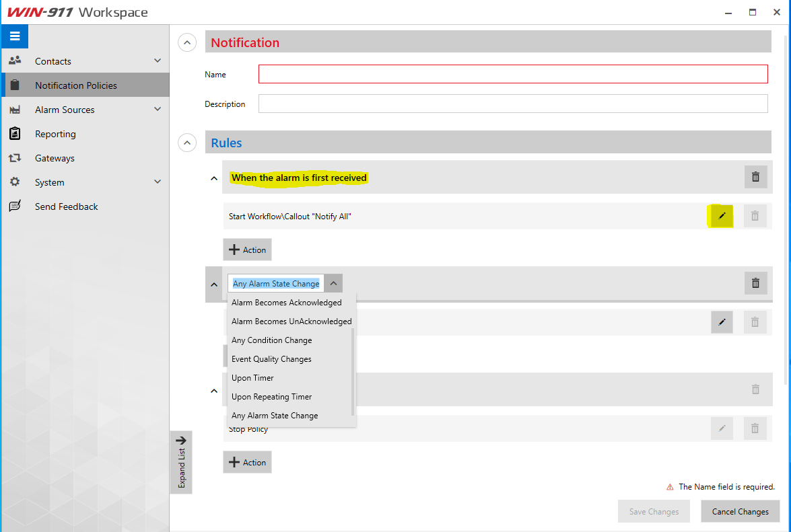Expand the Contacts submenu chevron
The height and width of the screenshot is (532, 791).
158,61
